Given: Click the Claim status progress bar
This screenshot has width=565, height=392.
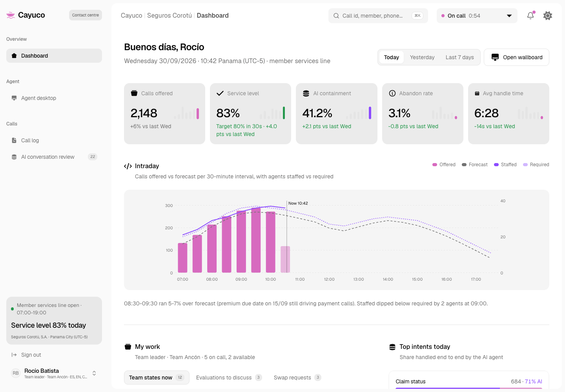Looking at the screenshot, I should [x=469, y=388].
